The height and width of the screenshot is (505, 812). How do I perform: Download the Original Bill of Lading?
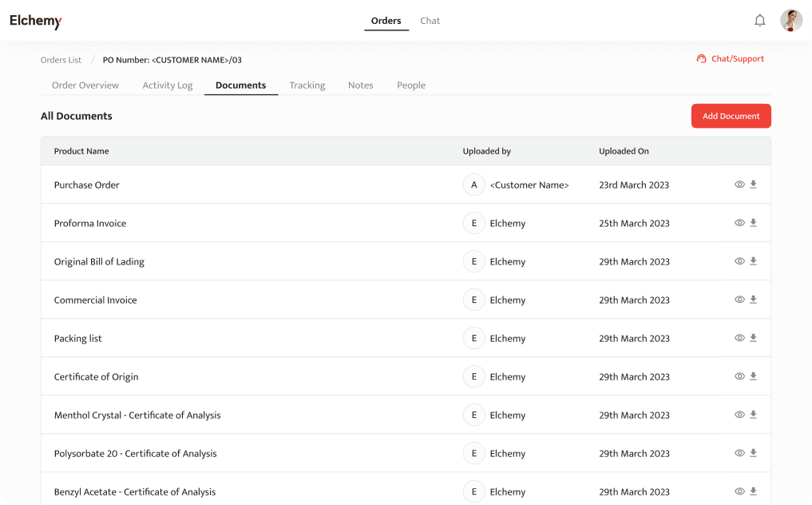click(x=753, y=261)
